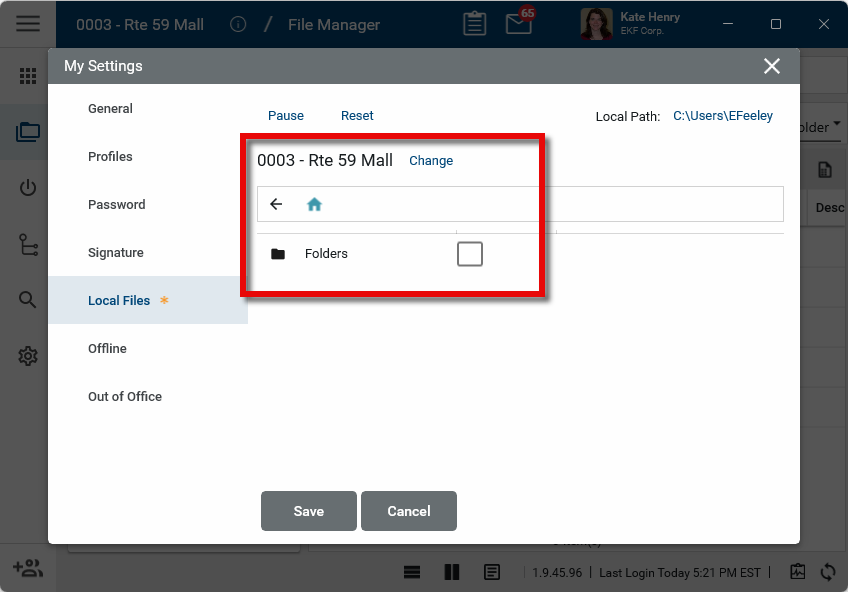The height and width of the screenshot is (592, 848).
Task: Click the add users icon
Action: (27, 568)
